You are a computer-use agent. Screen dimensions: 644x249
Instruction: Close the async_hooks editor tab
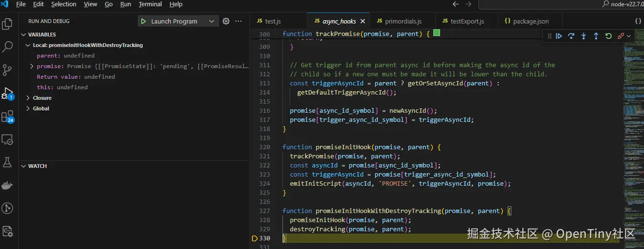pyautogui.click(x=362, y=21)
